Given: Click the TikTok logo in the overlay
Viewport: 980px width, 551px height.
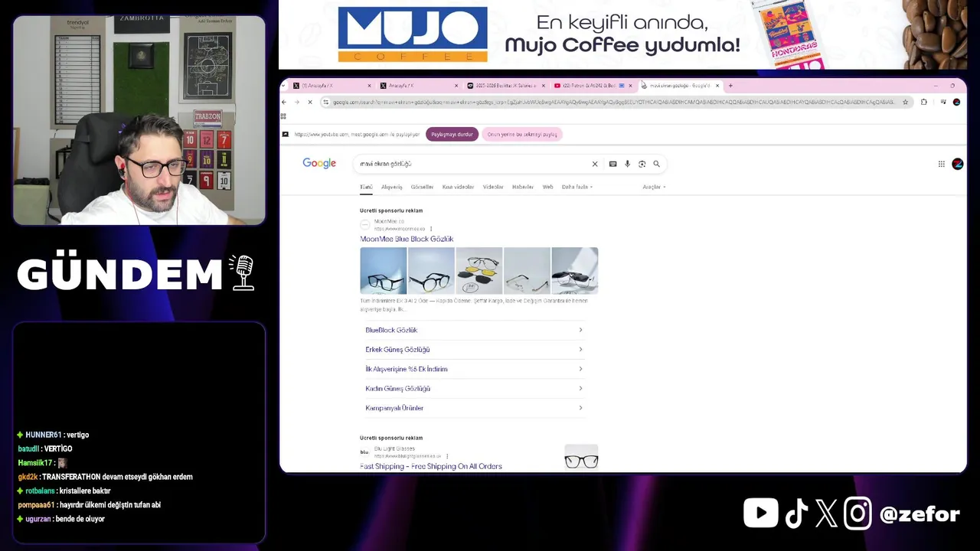Looking at the screenshot, I should [796, 514].
